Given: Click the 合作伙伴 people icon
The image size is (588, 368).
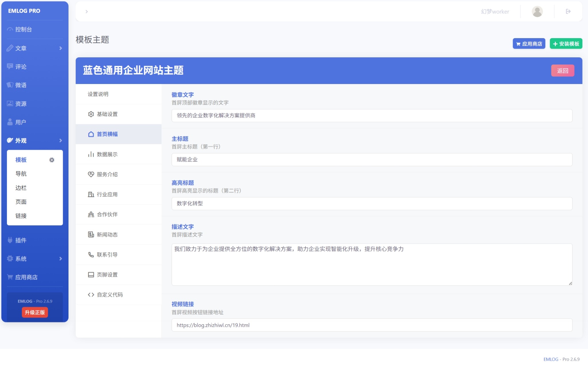Looking at the screenshot, I should point(91,214).
